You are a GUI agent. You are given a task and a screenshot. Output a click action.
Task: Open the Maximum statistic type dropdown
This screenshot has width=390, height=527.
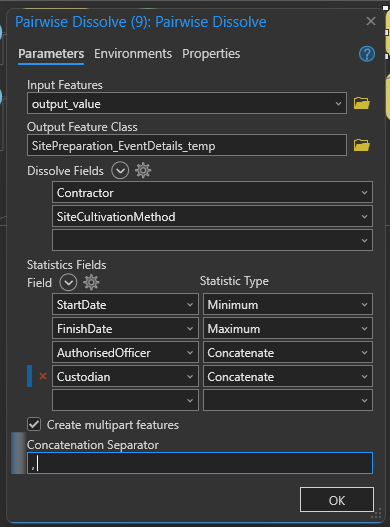click(x=288, y=328)
